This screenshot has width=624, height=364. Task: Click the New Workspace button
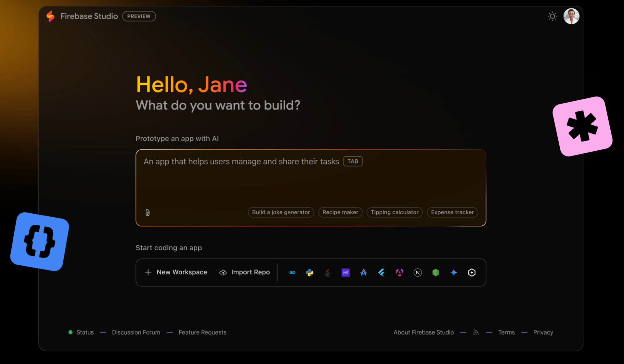176,272
